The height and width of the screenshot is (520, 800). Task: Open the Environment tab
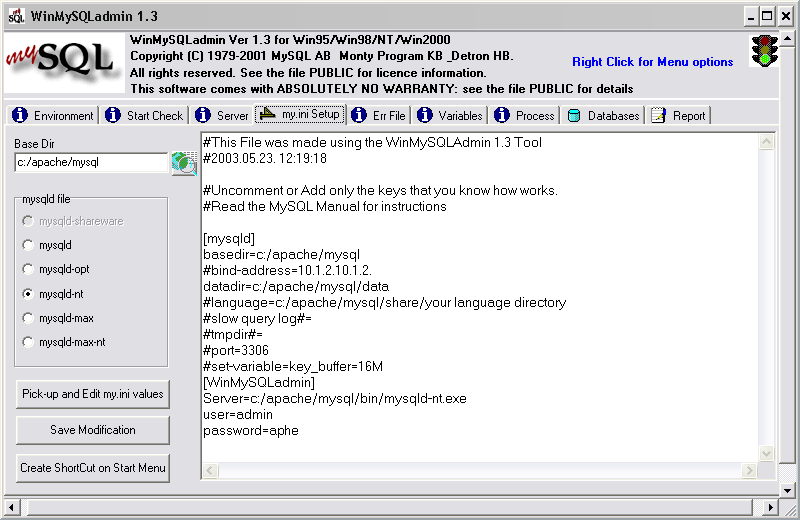53,116
